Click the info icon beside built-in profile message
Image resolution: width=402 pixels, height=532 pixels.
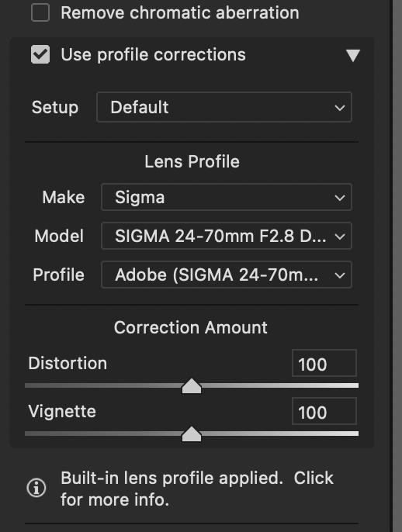(36, 488)
